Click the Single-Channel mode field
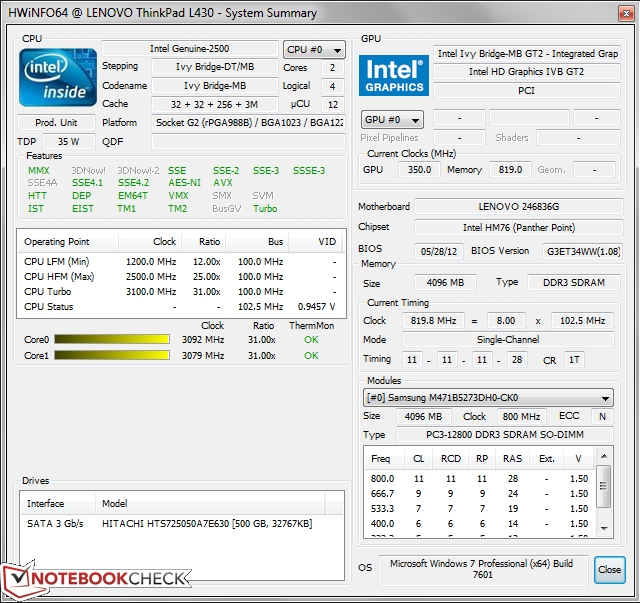This screenshot has height=603, width=640. (508, 339)
